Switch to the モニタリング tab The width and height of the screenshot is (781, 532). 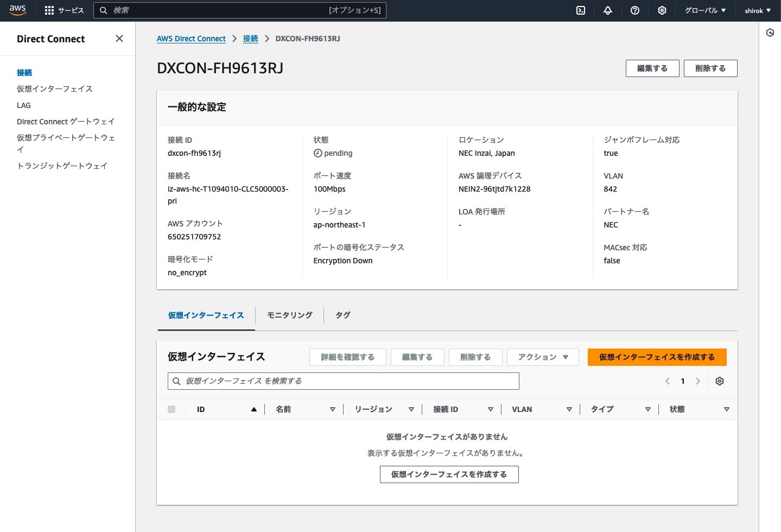coord(289,315)
